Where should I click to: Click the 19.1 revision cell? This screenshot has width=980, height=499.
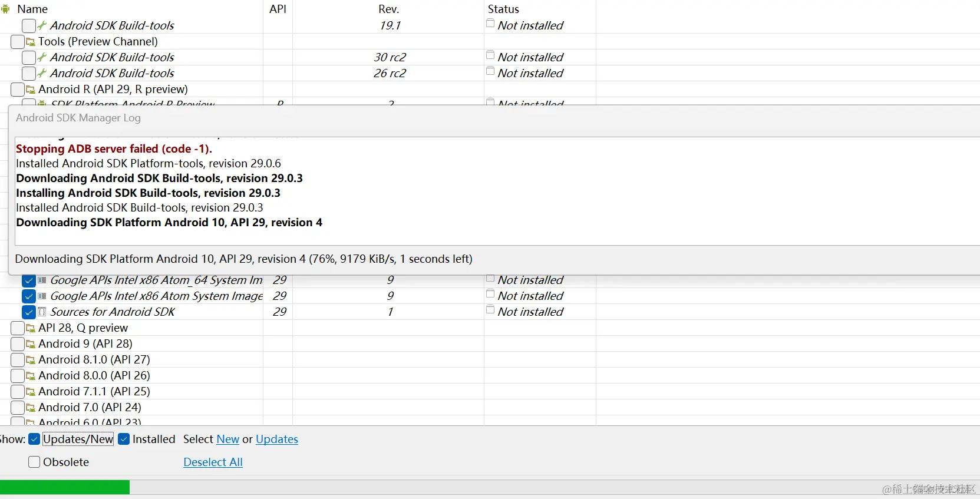click(390, 25)
